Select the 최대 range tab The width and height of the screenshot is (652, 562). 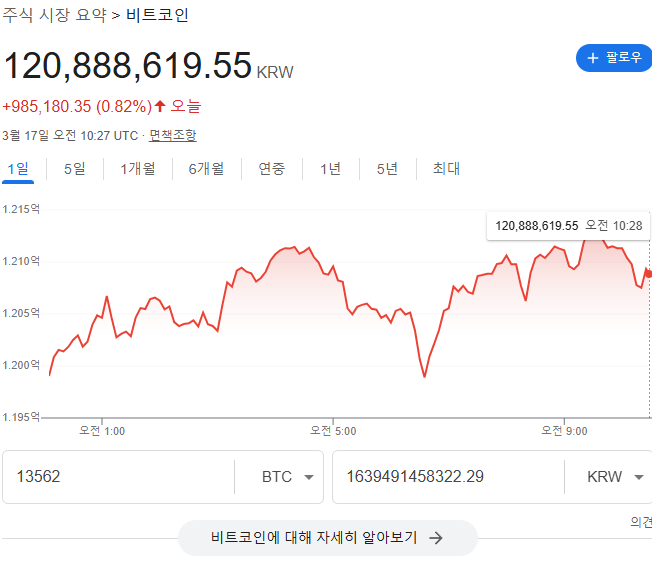tap(446, 169)
